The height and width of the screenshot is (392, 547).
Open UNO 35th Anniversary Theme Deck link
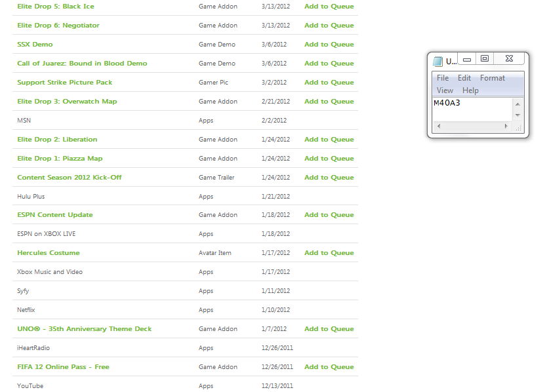point(85,329)
